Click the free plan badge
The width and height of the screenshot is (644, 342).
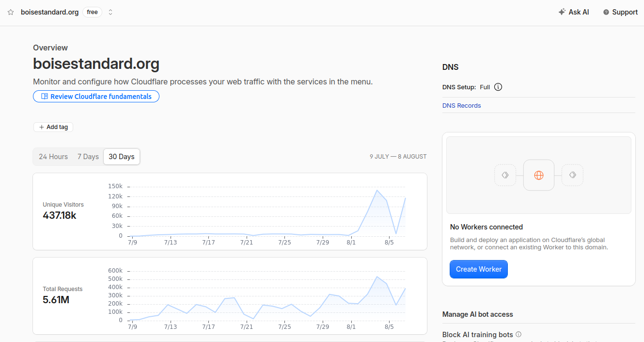click(92, 12)
